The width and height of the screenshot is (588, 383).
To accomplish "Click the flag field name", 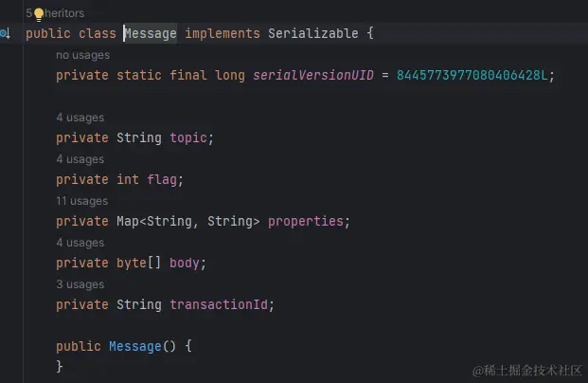I will 162,179.
